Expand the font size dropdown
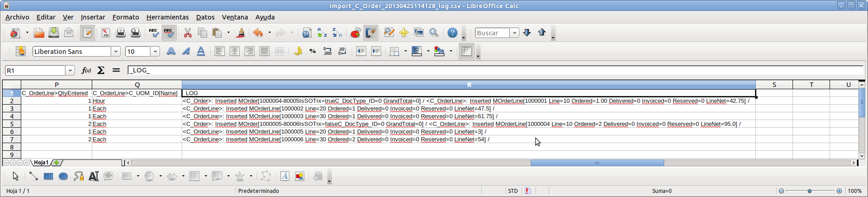This screenshot has width=868, height=197. (155, 52)
